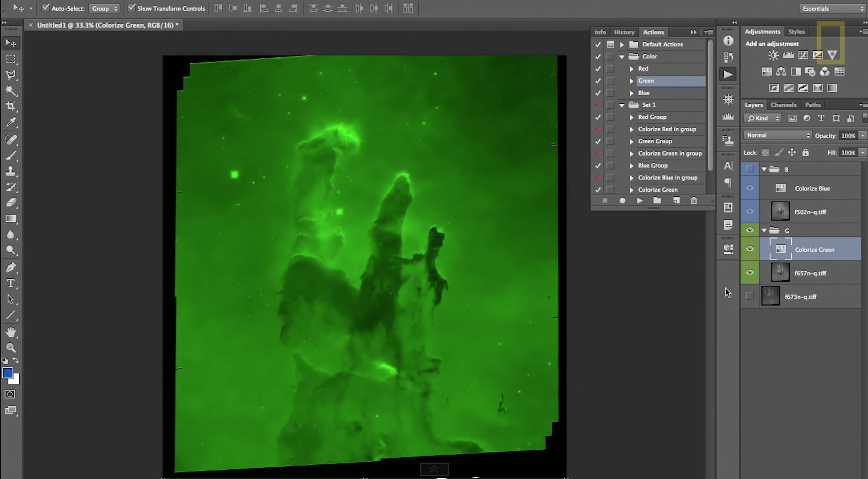Hide the Colorize Green layer

tap(750, 249)
